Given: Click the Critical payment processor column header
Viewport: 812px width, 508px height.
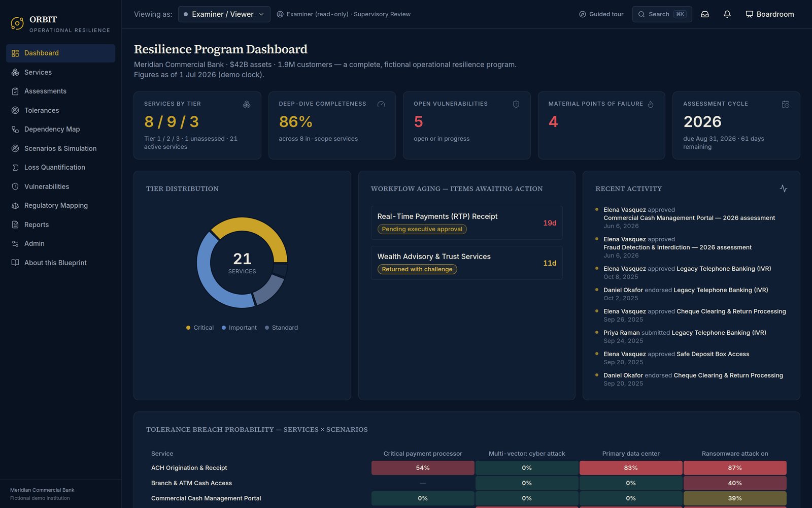Looking at the screenshot, I should [423, 454].
